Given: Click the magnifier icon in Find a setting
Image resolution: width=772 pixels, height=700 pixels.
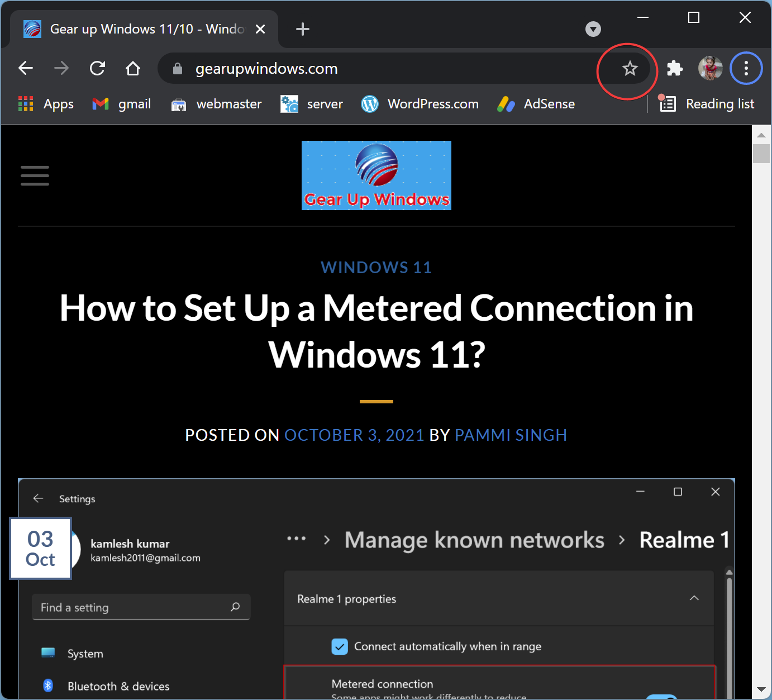Looking at the screenshot, I should [x=235, y=607].
